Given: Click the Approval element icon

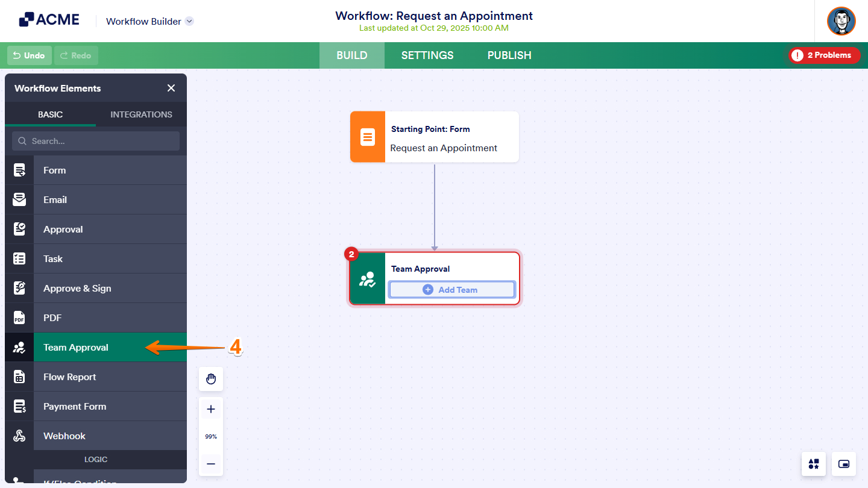Looking at the screenshot, I should point(19,230).
